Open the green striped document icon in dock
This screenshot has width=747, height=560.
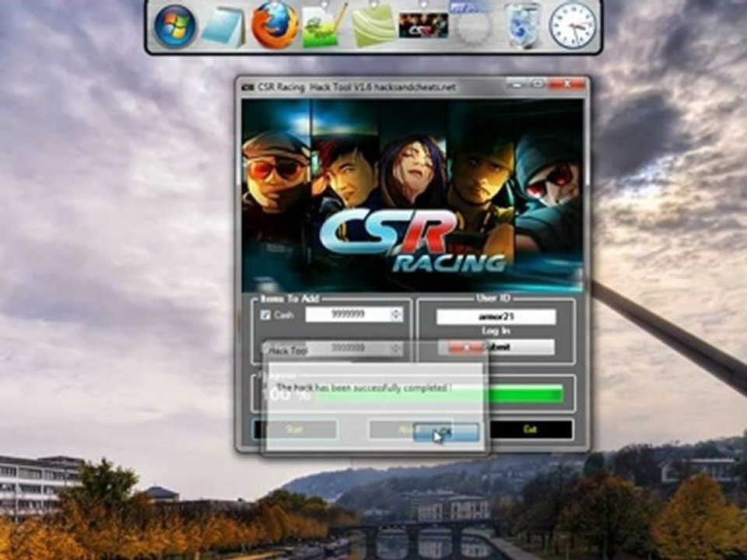(373, 26)
